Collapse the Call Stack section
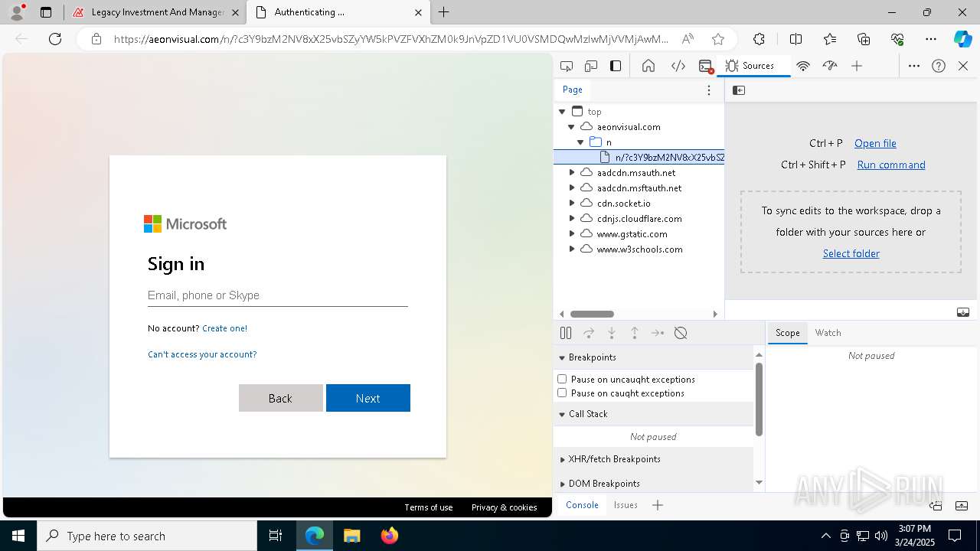The image size is (980, 551). [x=653, y=414]
